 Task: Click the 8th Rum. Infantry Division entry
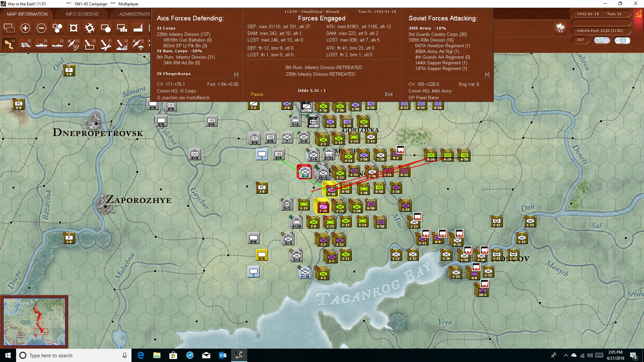186,57
